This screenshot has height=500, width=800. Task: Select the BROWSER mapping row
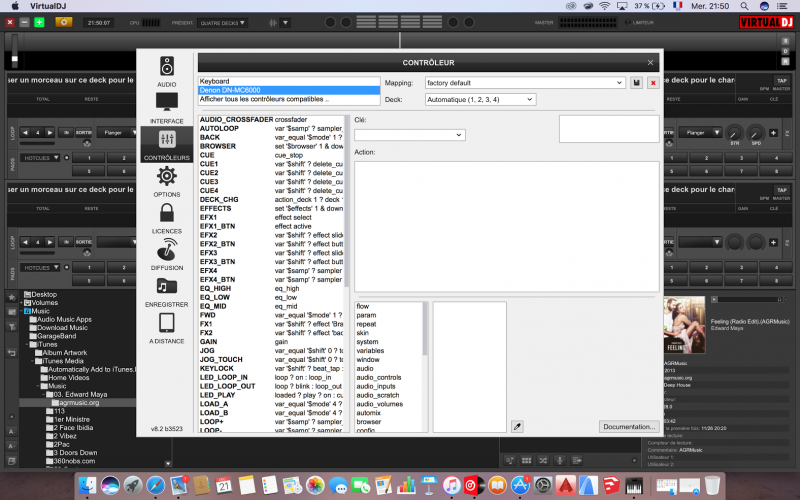[271, 146]
